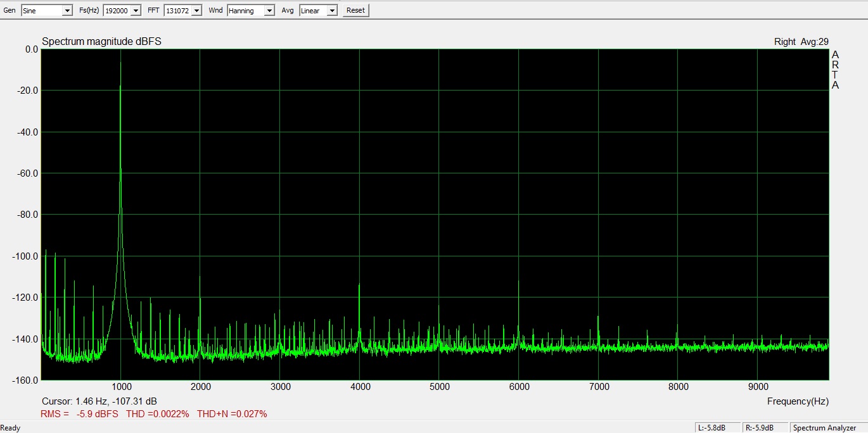Click the '5000' frequency axis tick label
Image resolution: width=868 pixels, height=433 pixels.
click(439, 387)
